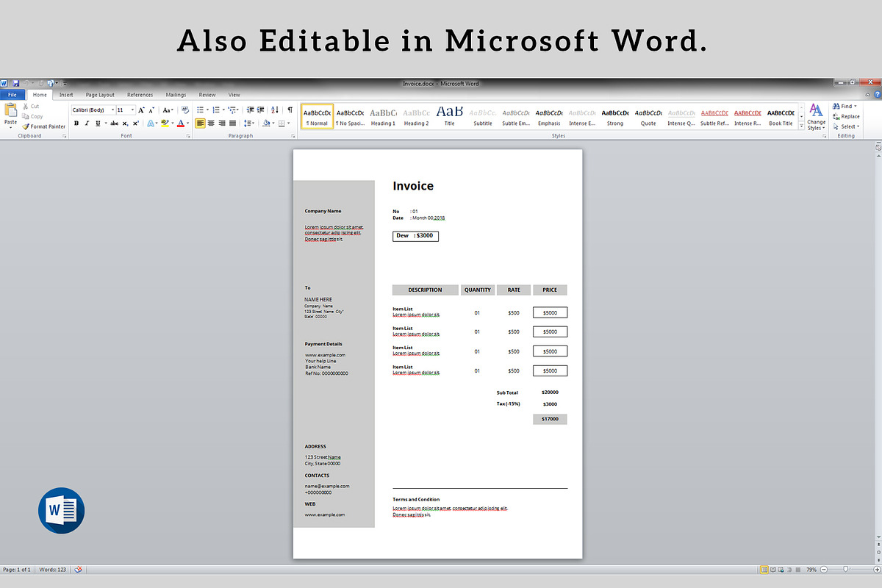
Task: Click the Increase Indent icon
Action: [x=260, y=110]
